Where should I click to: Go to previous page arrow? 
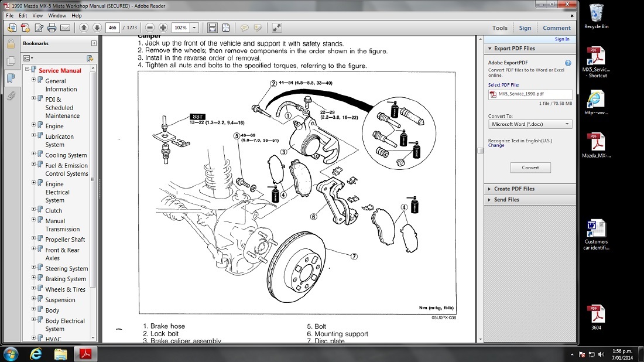click(84, 28)
